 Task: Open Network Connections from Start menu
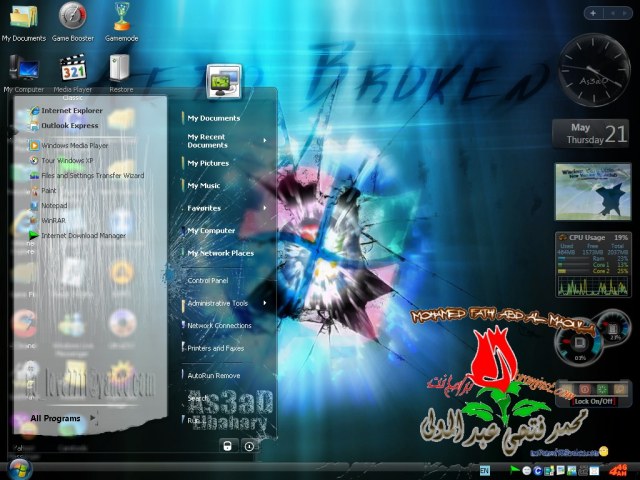[217, 325]
